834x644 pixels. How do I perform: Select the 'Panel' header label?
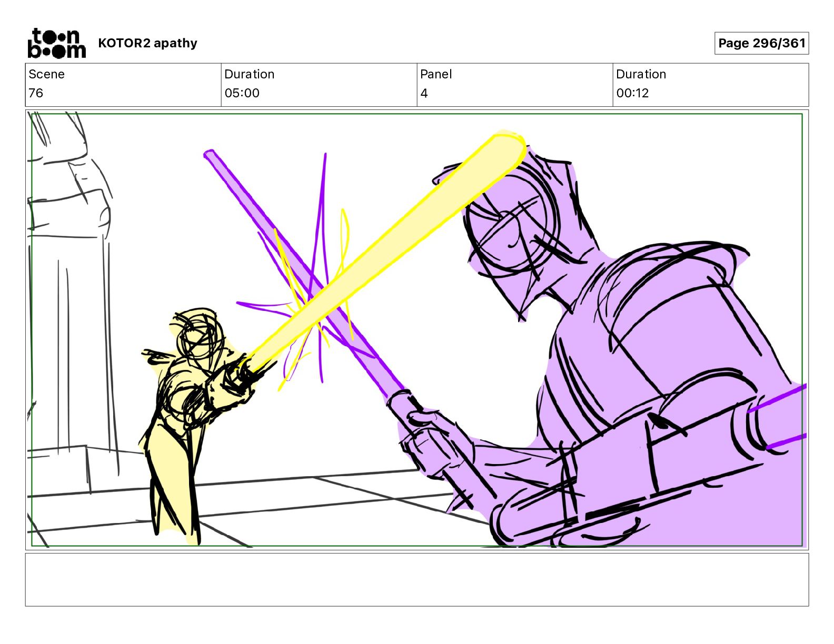coord(436,74)
